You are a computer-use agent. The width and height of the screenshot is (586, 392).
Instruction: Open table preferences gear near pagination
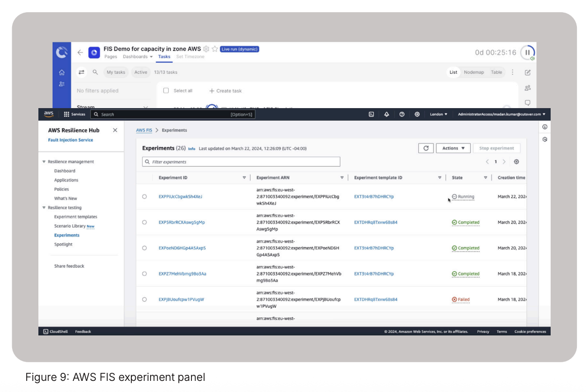[516, 162]
